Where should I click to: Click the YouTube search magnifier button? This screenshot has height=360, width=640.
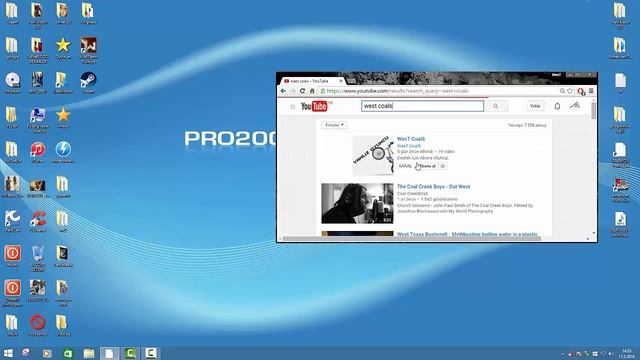[x=496, y=106]
